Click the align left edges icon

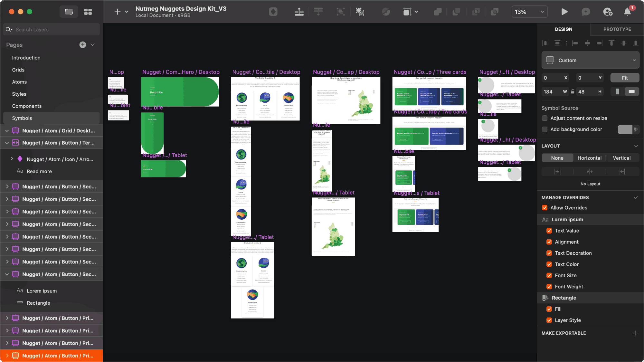(x=575, y=43)
